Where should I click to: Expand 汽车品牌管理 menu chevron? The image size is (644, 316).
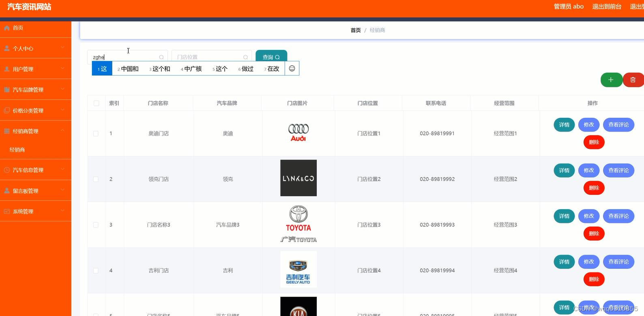click(x=62, y=89)
